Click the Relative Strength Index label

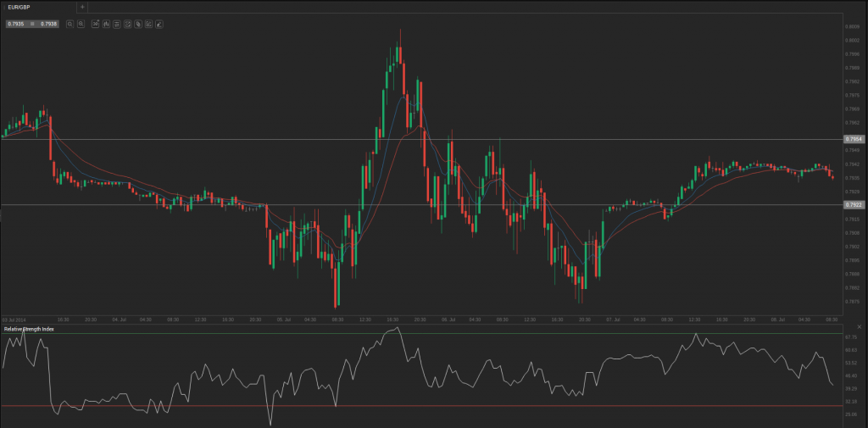[x=28, y=328]
